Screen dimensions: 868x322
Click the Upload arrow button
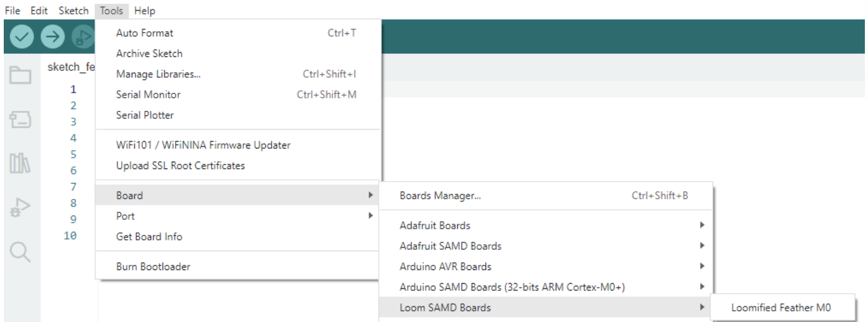pos(53,37)
